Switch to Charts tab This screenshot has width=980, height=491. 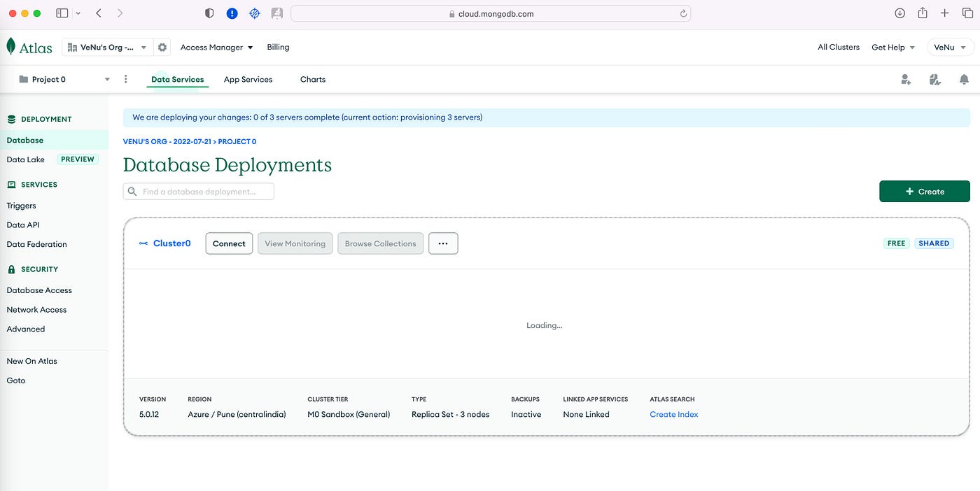click(313, 80)
